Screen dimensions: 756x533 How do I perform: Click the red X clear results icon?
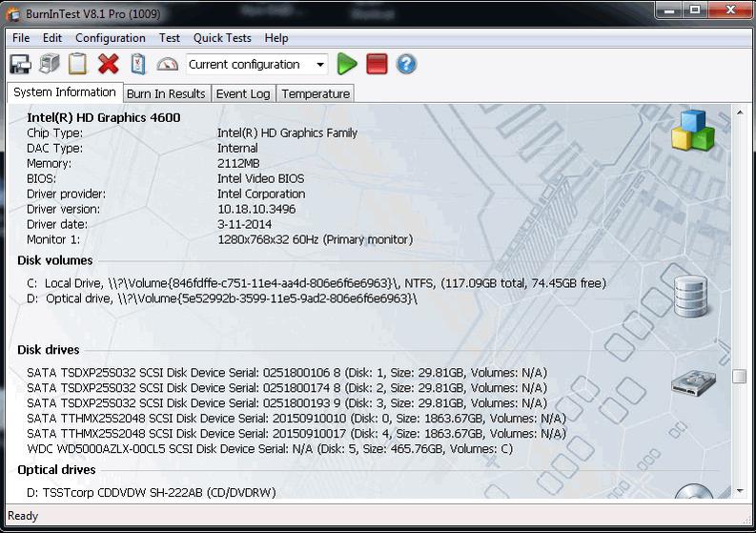point(109,64)
